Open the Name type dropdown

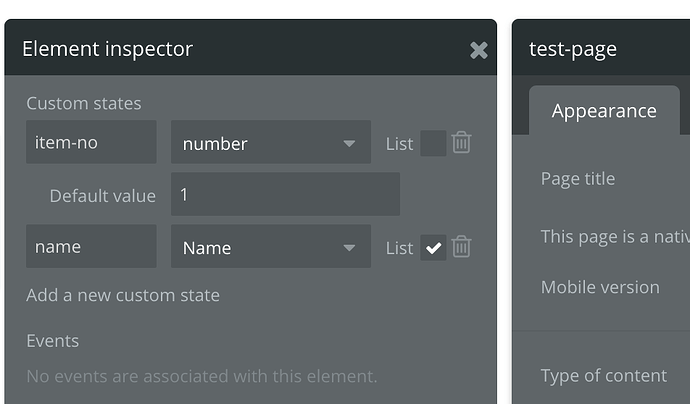(x=270, y=247)
